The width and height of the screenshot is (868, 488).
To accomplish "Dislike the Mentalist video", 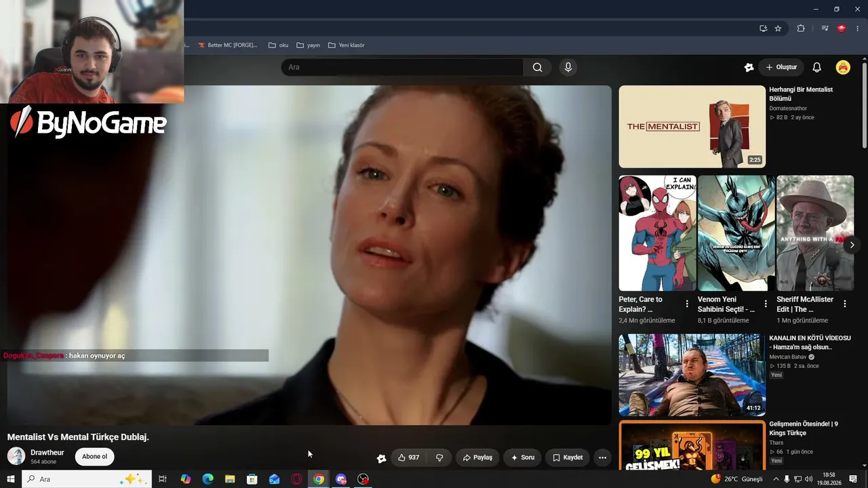I will pyautogui.click(x=439, y=457).
